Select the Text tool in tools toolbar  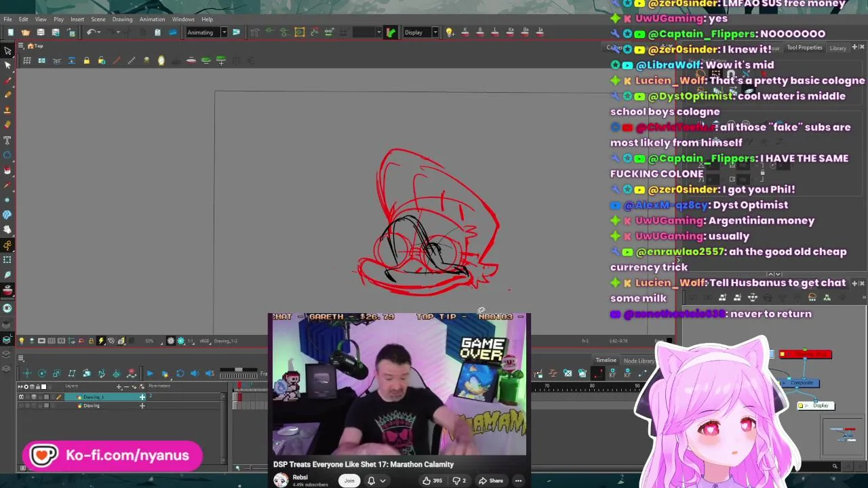(x=7, y=140)
